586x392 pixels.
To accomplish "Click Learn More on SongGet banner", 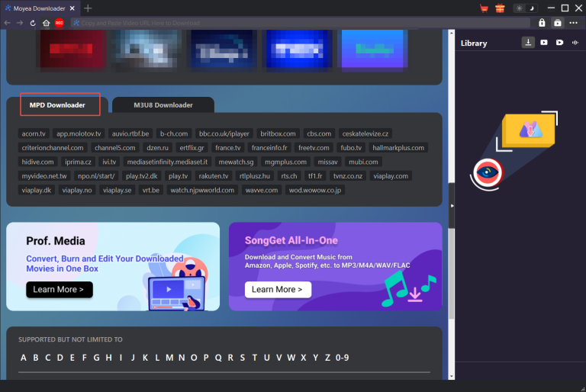I will [278, 290].
